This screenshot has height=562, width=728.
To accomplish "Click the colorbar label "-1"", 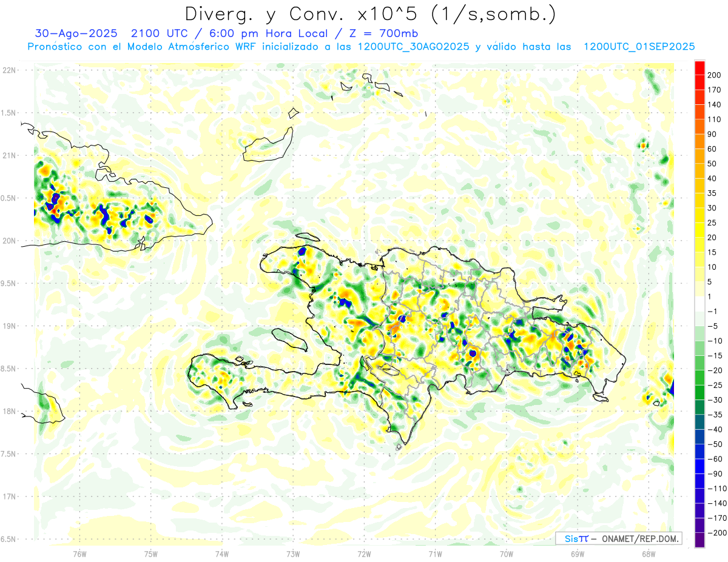I will point(712,312).
